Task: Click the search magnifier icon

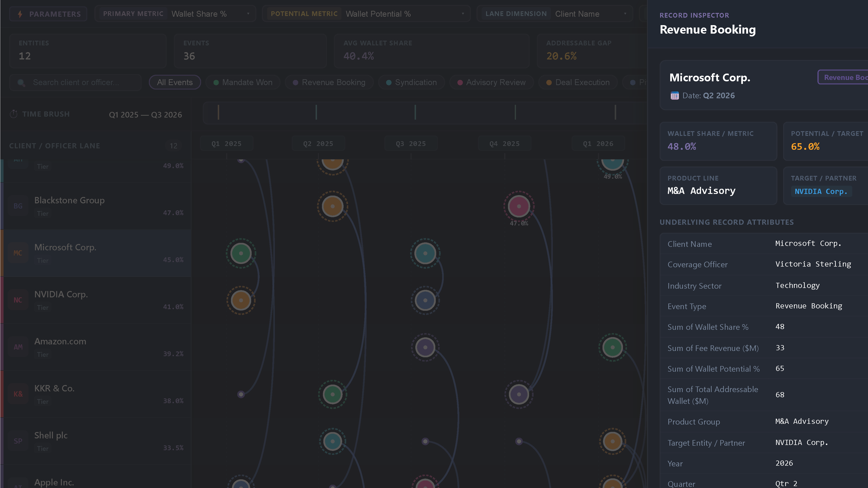Action: tap(21, 83)
